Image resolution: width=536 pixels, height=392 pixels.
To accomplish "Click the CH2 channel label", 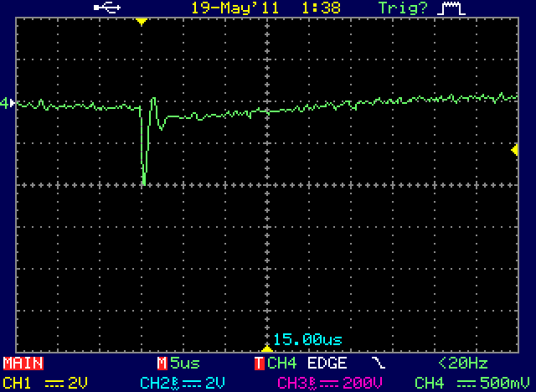I will click(157, 383).
